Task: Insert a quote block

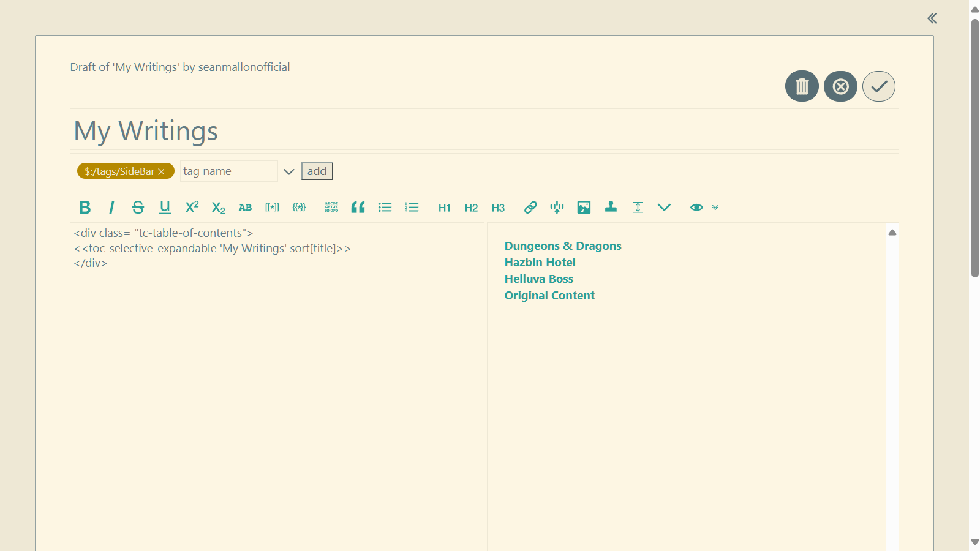Action: point(358,208)
